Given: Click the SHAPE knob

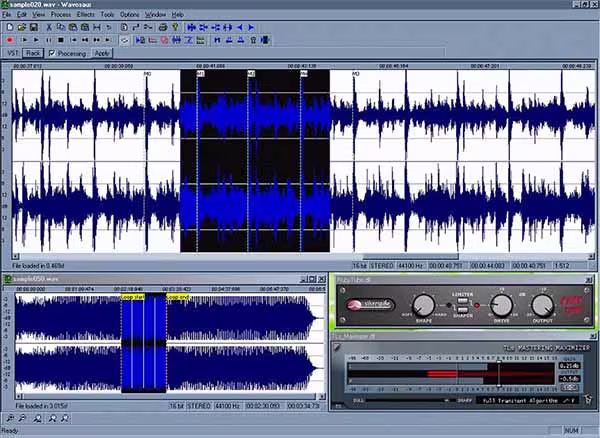Looking at the screenshot, I should (x=424, y=306).
